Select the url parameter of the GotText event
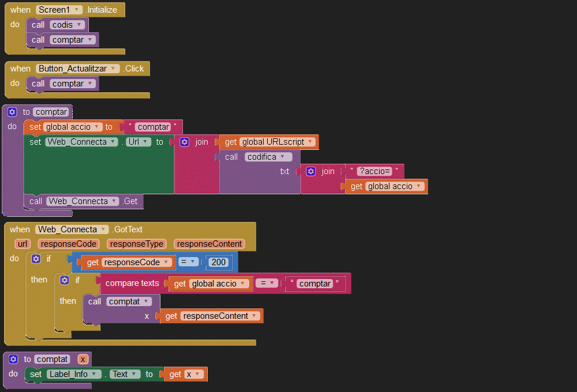 pyautogui.click(x=23, y=244)
